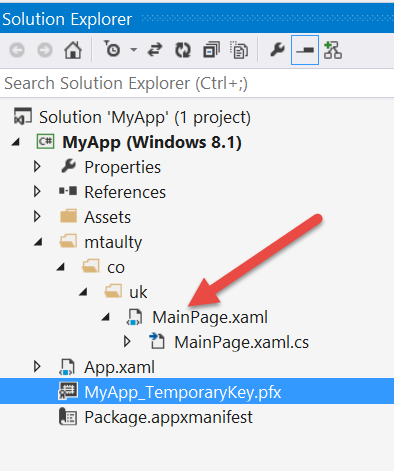Toggle Show All Files icon
The height and width of the screenshot is (471, 394).
[239, 50]
